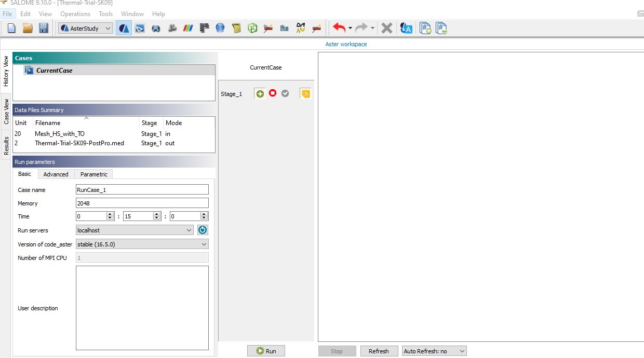Open the File menu
This screenshot has height=358, width=644.
[x=7, y=14]
